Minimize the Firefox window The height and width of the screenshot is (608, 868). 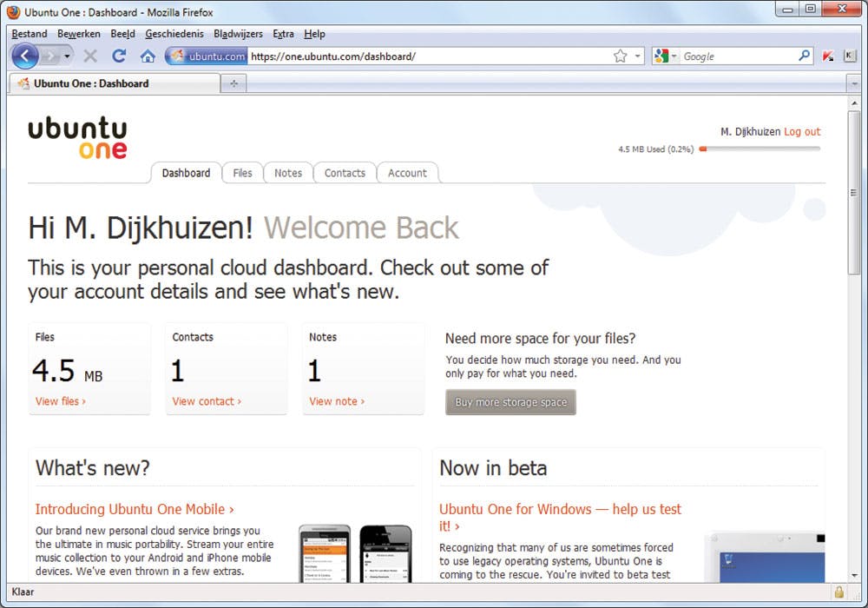coord(787,10)
